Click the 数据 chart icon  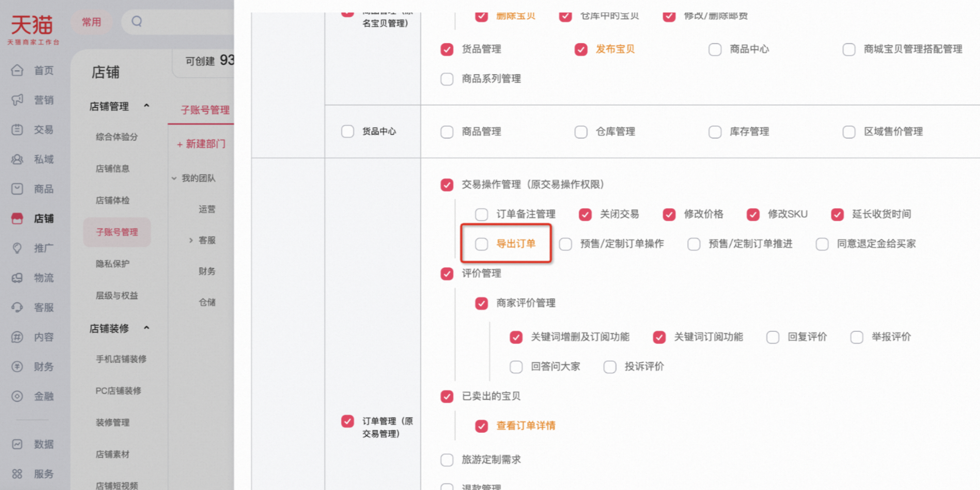17,444
